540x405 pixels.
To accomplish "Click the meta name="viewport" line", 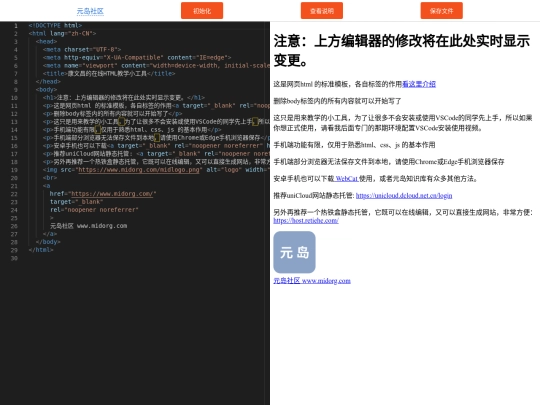I will [156, 65].
